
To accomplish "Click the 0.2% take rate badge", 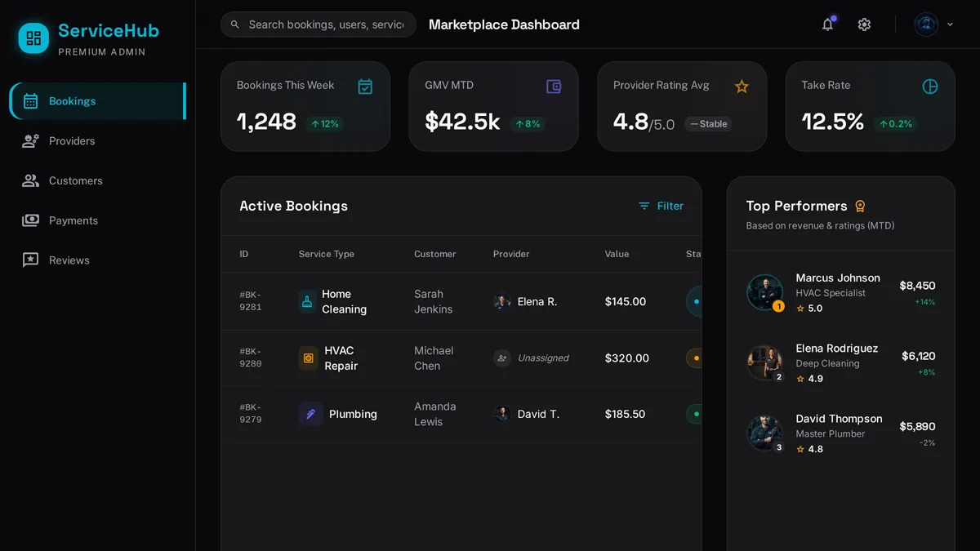I will [x=896, y=124].
